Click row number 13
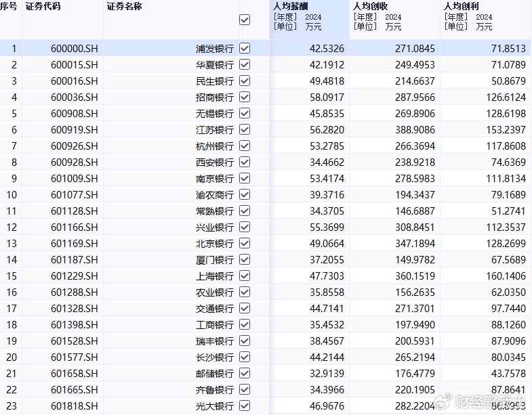Screen dimensions: 532x415 click(12, 244)
